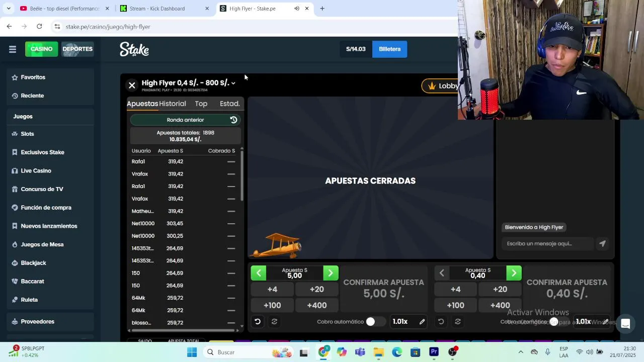Open File Explorer from taskbar
This screenshot has width=644, height=362.
[378, 352]
